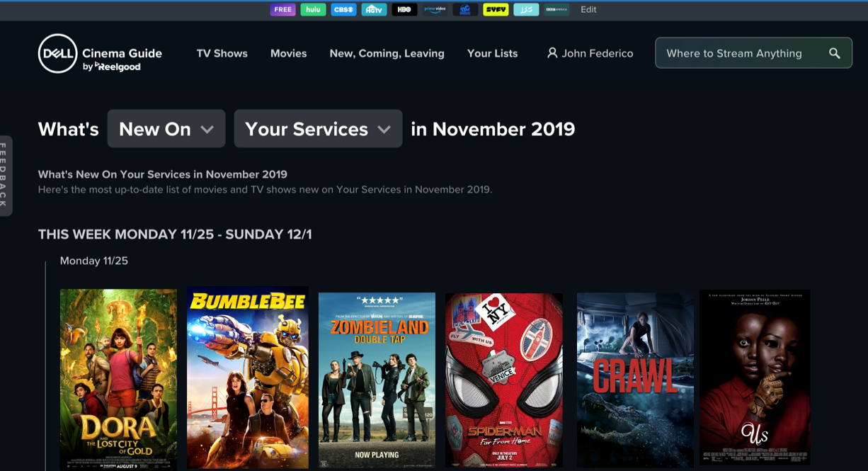Open the Feedback side tab
The height and width of the screenshot is (471, 868).
[x=6, y=176]
